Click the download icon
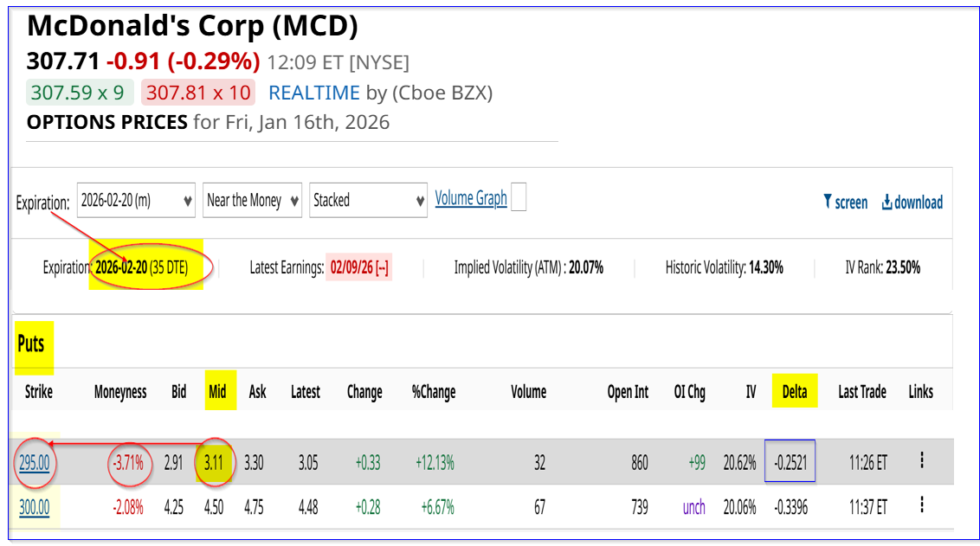The image size is (980, 546). pos(887,202)
